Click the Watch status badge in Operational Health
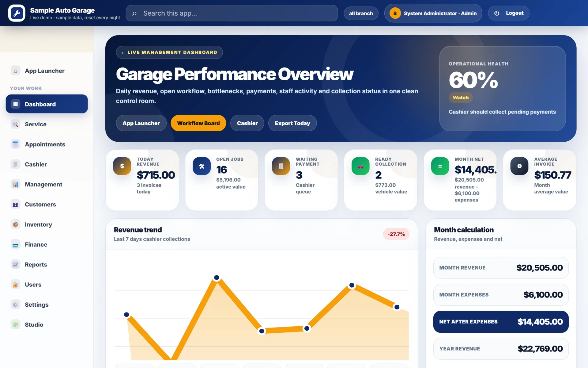Image resolution: width=588 pixels, height=368 pixels. (x=461, y=98)
